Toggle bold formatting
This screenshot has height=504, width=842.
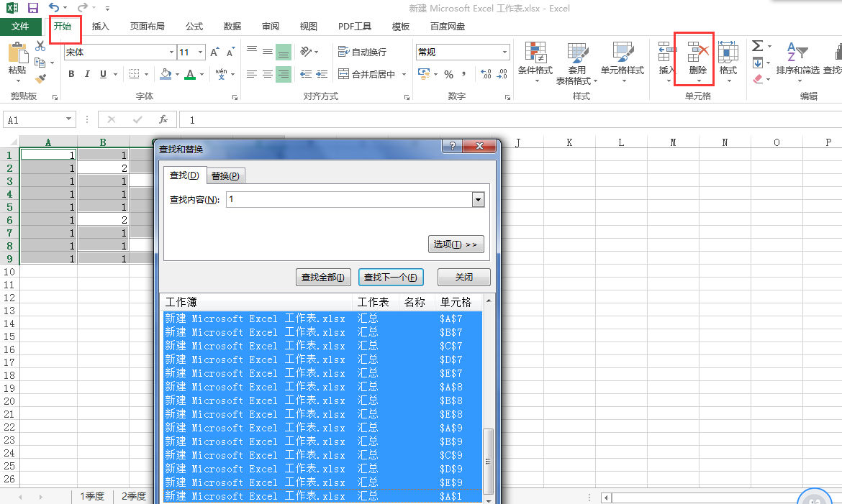coord(71,74)
